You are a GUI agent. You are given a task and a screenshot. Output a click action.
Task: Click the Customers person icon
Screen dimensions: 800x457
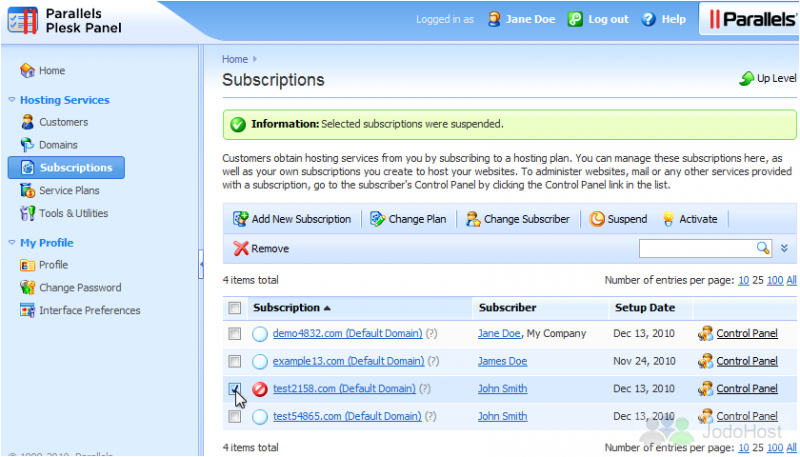[27, 122]
